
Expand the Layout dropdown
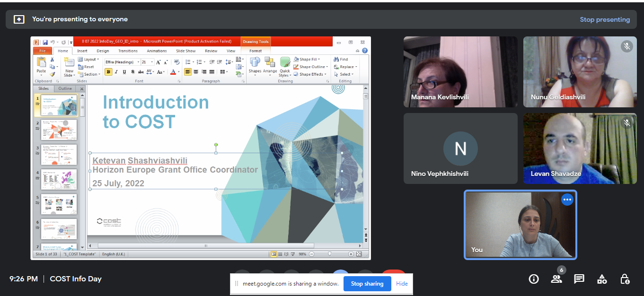[x=89, y=60]
